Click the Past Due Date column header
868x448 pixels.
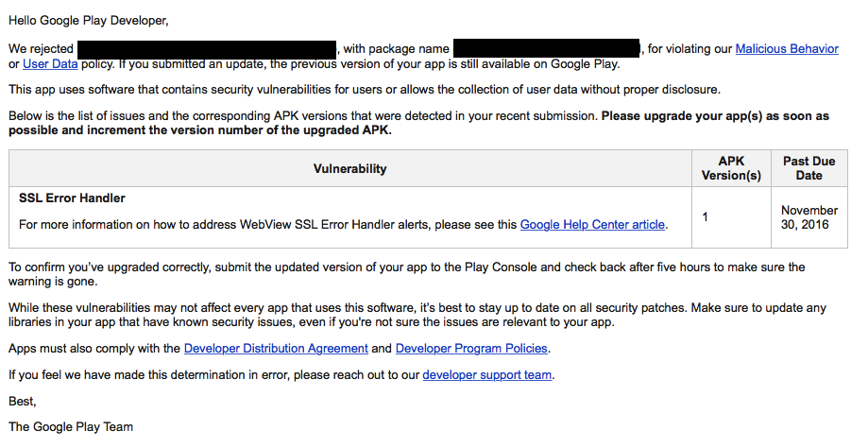click(808, 168)
